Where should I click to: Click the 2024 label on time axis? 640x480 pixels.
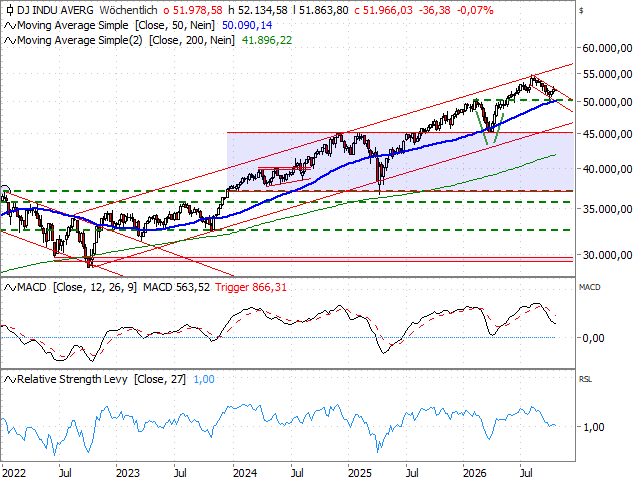coord(245,473)
